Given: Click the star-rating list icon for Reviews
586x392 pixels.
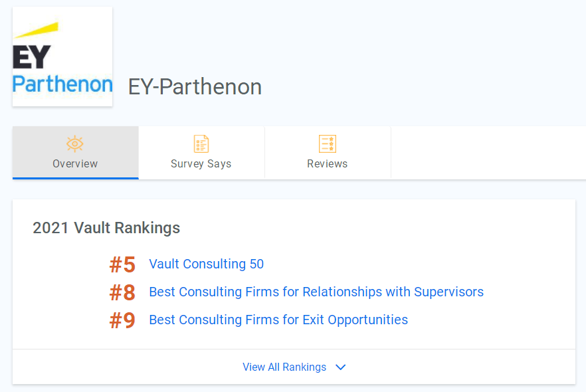Looking at the screenshot, I should pyautogui.click(x=328, y=144).
